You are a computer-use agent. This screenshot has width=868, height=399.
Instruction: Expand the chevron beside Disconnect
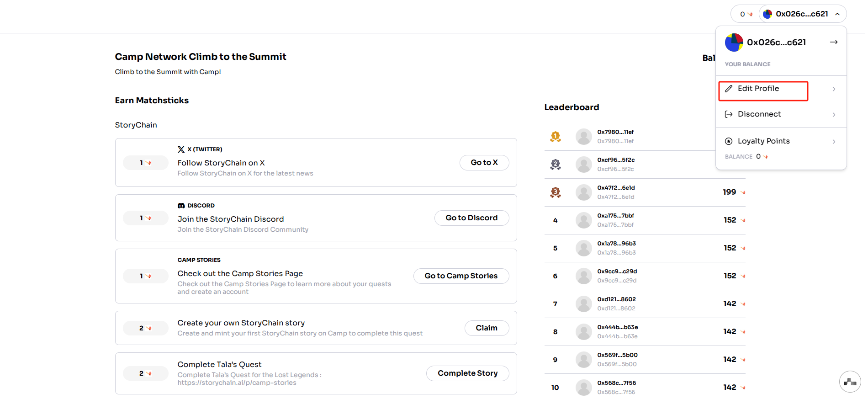[x=834, y=115]
